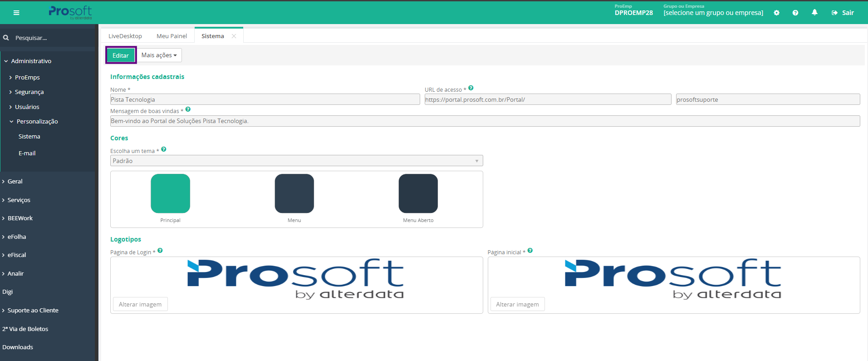868x361 pixels.
Task: Click help icon next to Mensagem de boas vindas
Action: (x=188, y=109)
